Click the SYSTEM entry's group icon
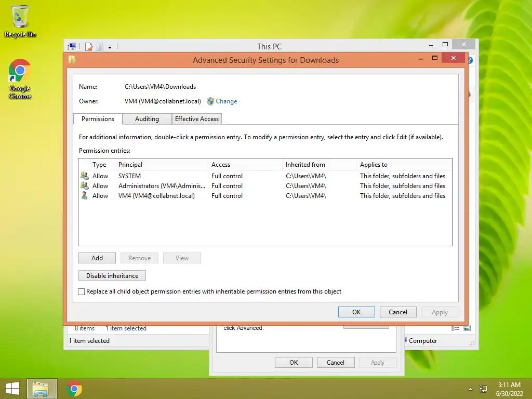This screenshot has width=532, height=399. 85,176
